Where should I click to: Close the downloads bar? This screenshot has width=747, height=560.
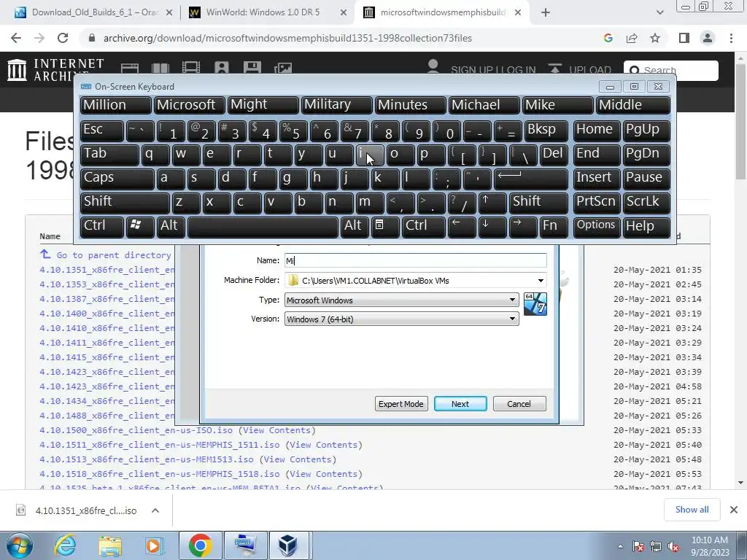(734, 510)
